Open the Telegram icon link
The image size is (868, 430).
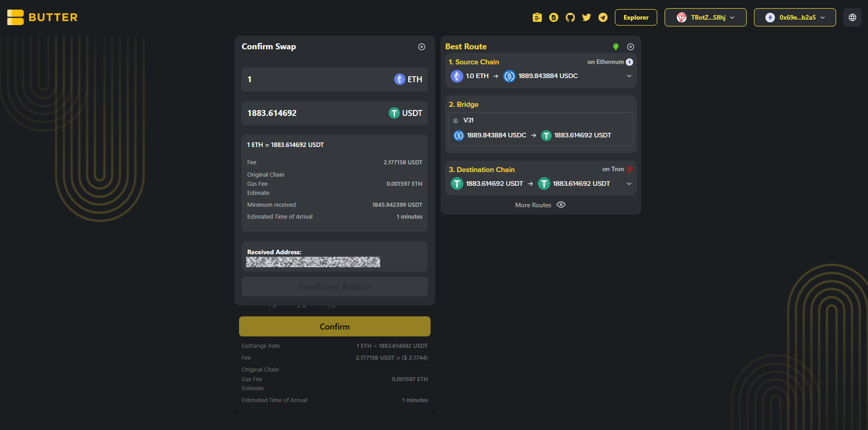pos(603,17)
